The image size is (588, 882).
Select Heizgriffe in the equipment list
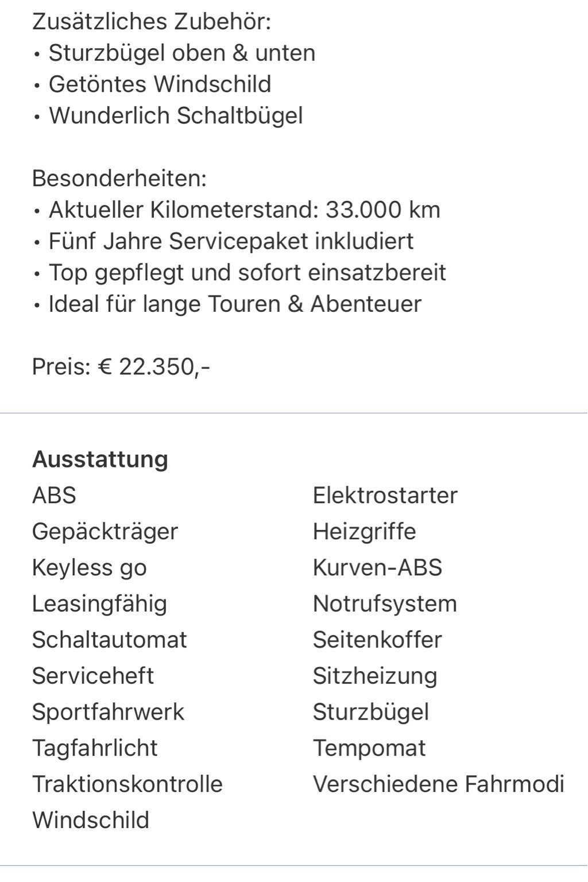tap(364, 531)
